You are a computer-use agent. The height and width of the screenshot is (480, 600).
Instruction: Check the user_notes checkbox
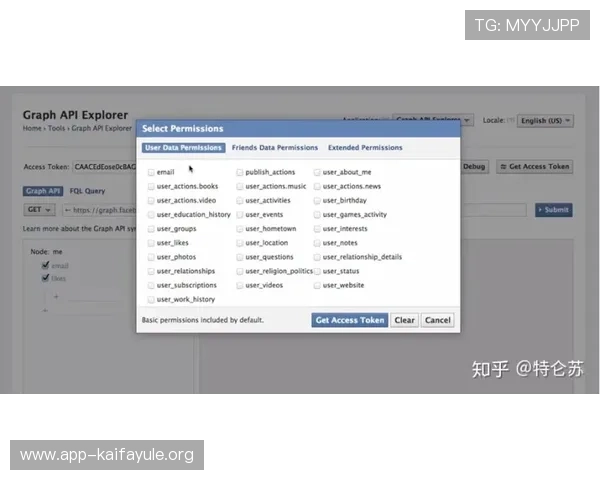coord(317,243)
